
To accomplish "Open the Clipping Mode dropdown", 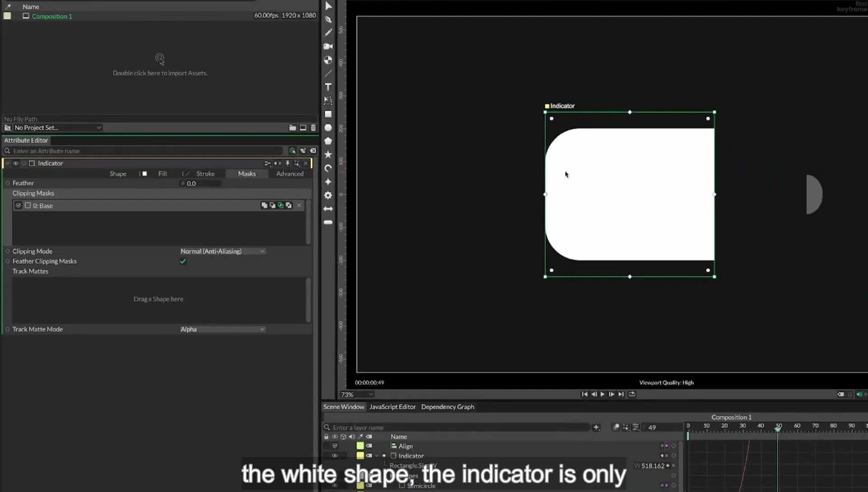I will (x=222, y=251).
